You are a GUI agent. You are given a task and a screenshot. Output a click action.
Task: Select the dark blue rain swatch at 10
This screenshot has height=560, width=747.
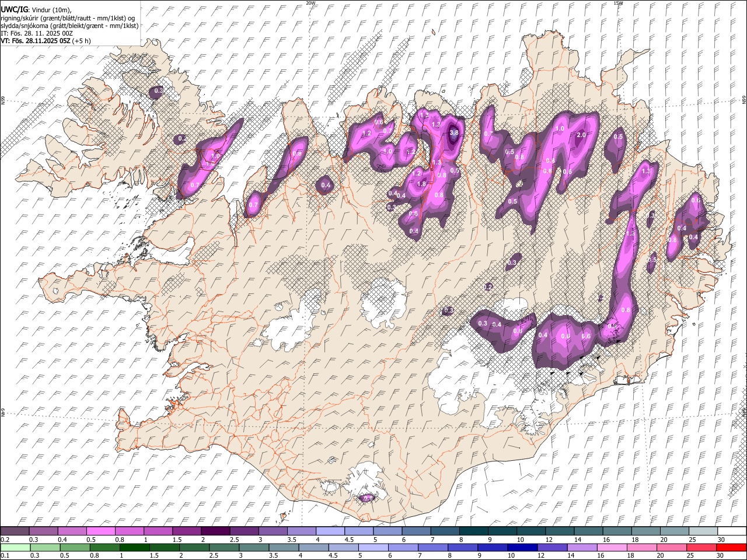coord(522,548)
